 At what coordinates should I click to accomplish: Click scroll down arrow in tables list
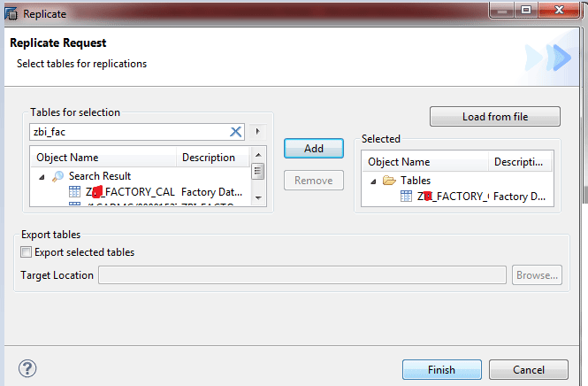click(258, 198)
